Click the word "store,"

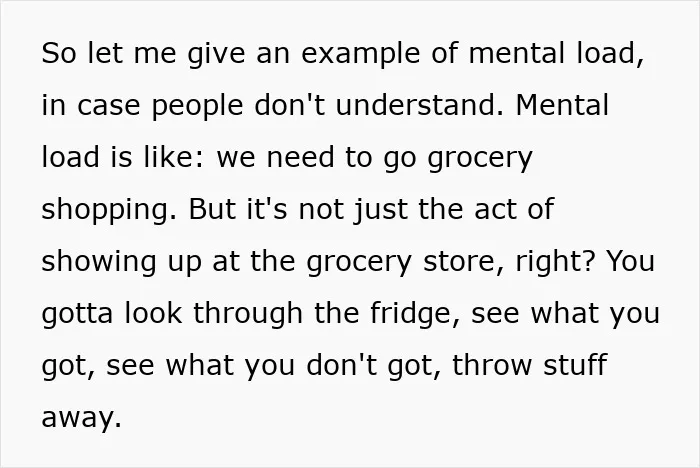point(464,262)
